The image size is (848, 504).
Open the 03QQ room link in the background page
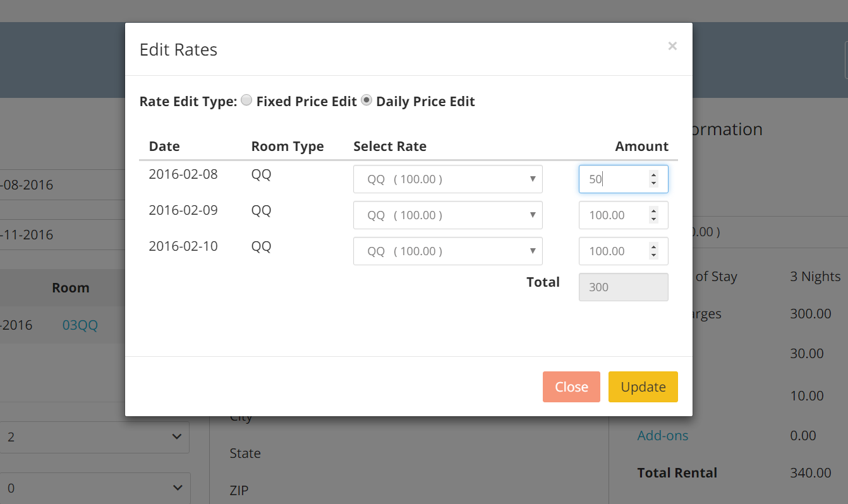tap(80, 326)
